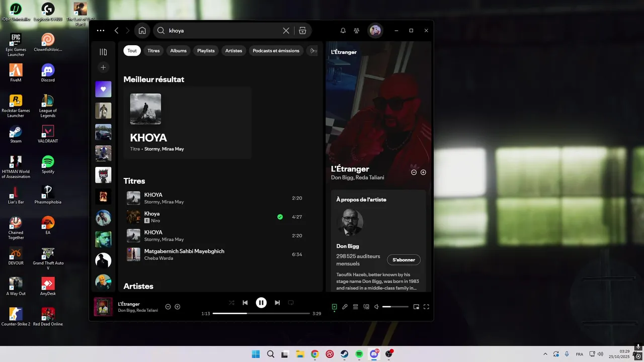Open the Windows Start menu
This screenshot has height=362, width=644.
pyautogui.click(x=256, y=354)
